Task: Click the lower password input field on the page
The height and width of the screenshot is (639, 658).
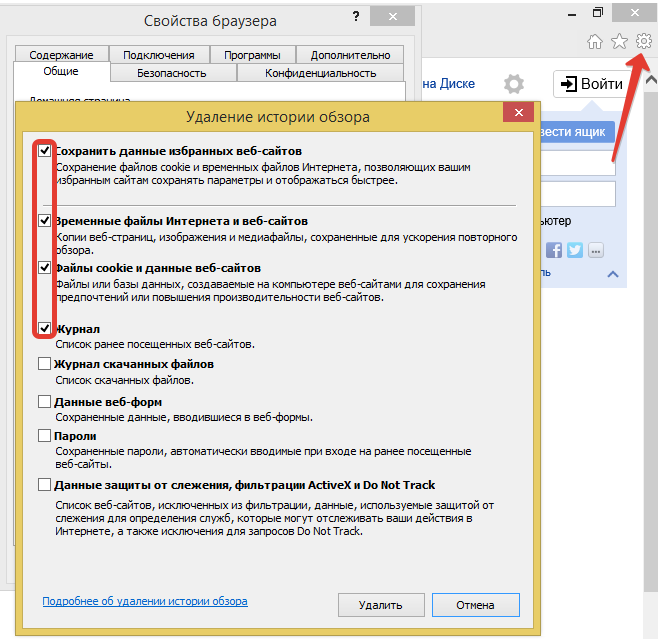Action: pyautogui.click(x=578, y=194)
